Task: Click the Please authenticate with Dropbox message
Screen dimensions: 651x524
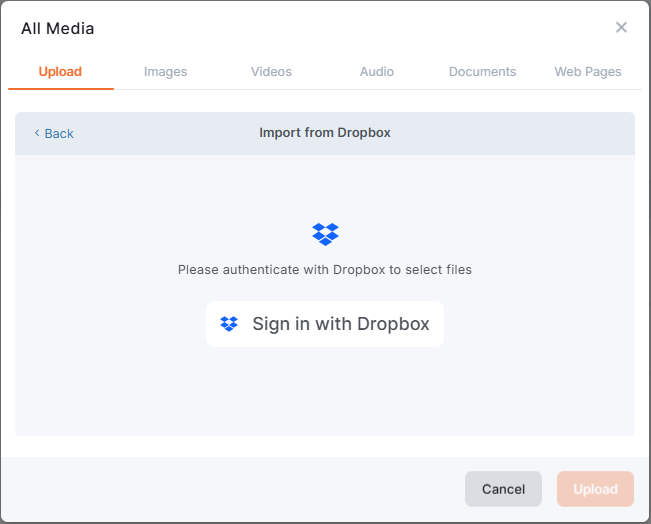Action: 325,270
